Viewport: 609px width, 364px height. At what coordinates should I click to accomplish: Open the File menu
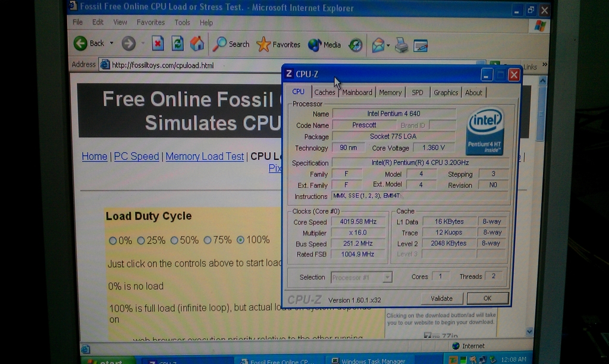[78, 22]
